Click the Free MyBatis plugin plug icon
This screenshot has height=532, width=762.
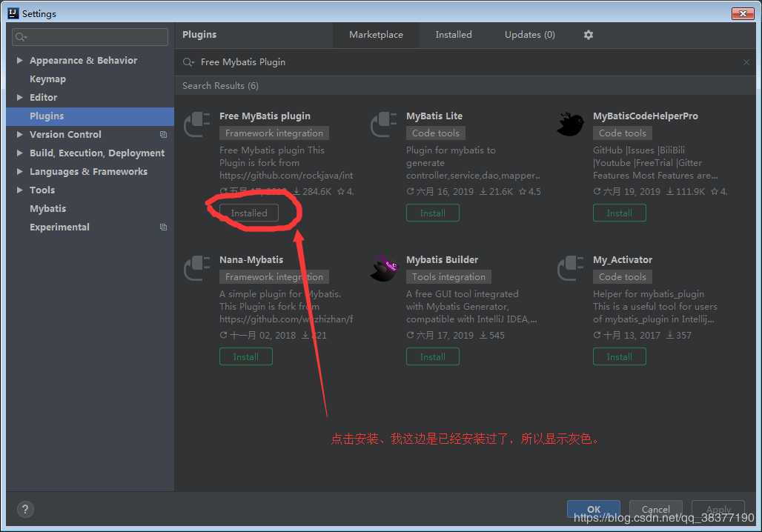click(197, 124)
